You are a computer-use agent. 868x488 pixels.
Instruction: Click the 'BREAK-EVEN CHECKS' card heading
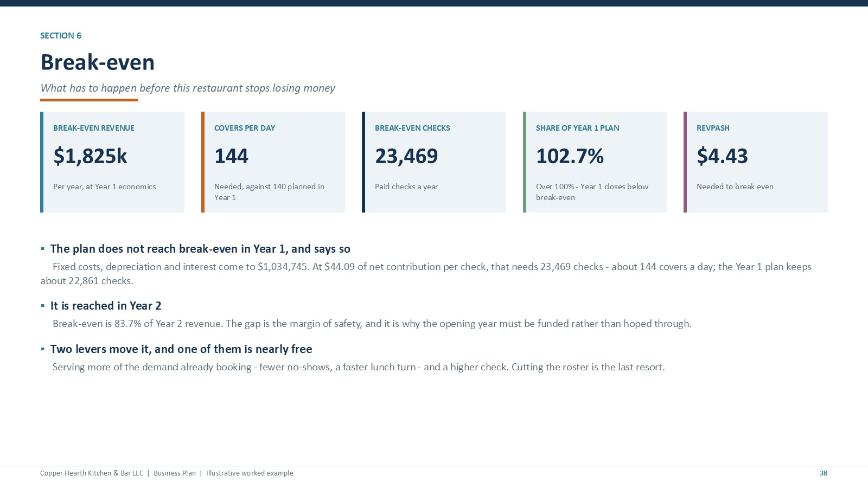pyautogui.click(x=412, y=128)
